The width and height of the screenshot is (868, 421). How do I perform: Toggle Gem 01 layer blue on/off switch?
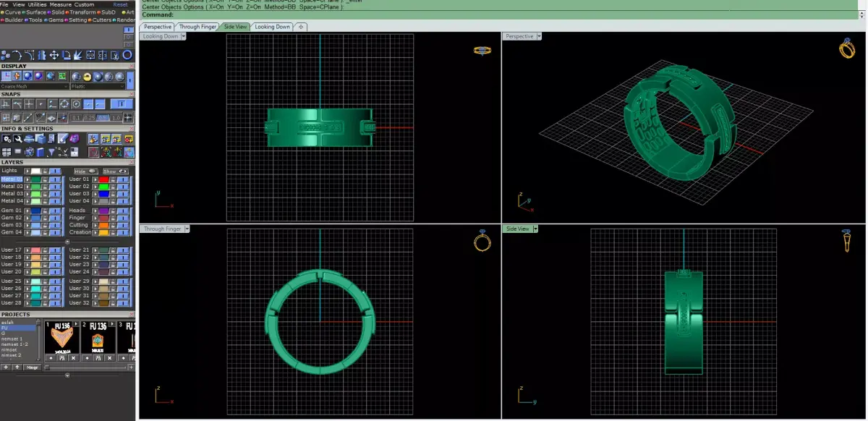[x=55, y=210]
